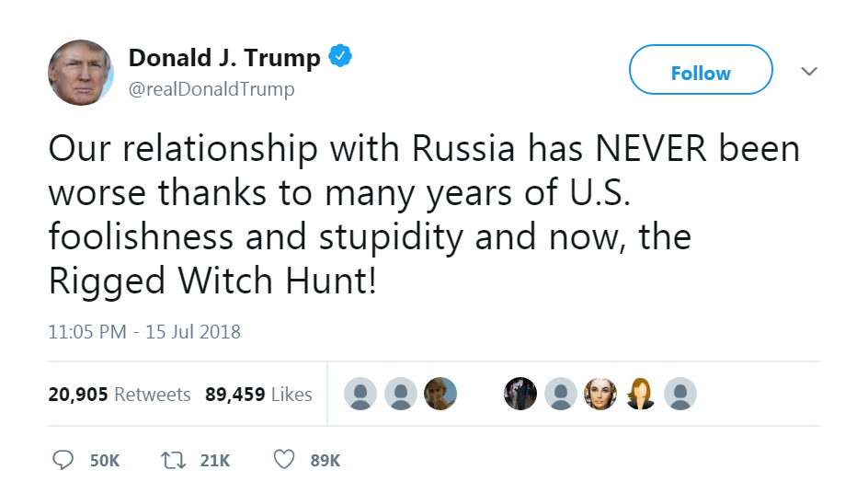Click gray default avatar between two photo avatars
Viewport: 868px width, 493px height.
[561, 395]
